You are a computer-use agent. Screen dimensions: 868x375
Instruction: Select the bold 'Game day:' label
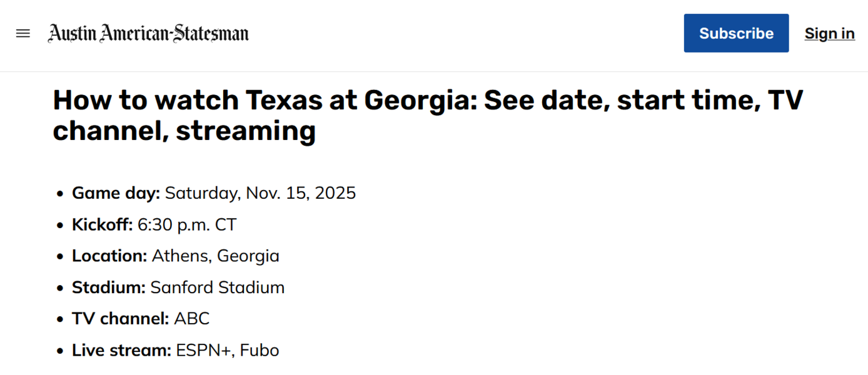[116, 193]
